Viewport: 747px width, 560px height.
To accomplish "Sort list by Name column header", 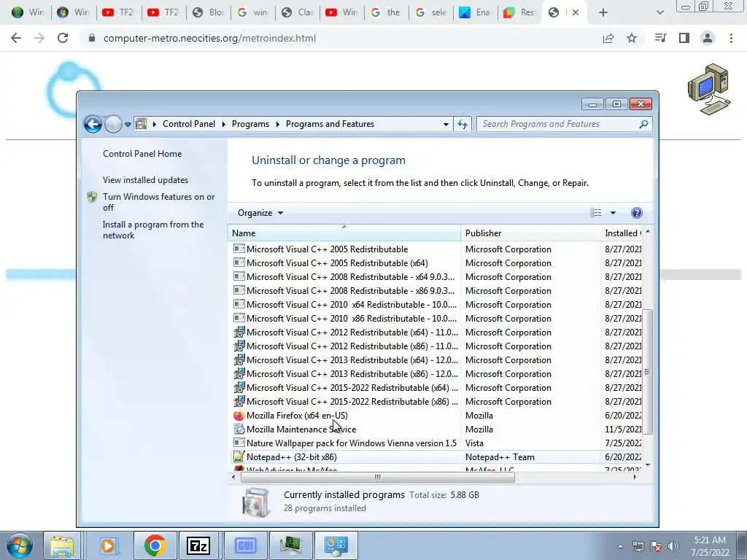I will (x=344, y=233).
